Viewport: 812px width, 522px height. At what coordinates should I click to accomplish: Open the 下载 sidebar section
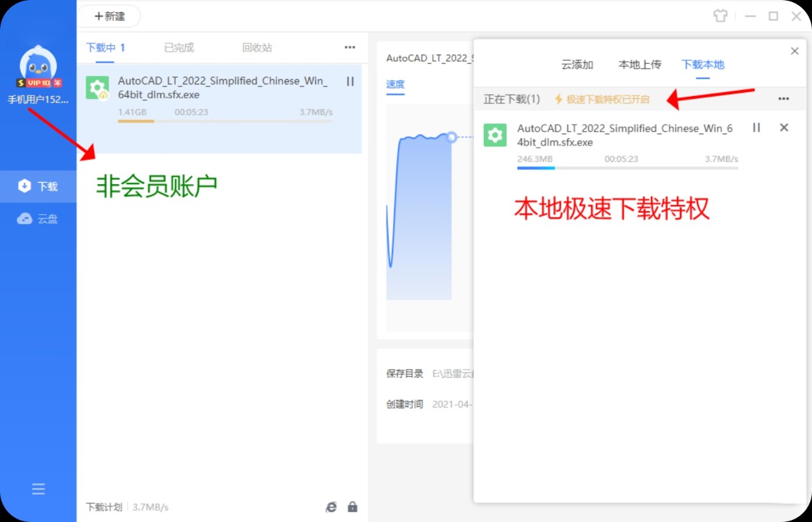[38, 186]
